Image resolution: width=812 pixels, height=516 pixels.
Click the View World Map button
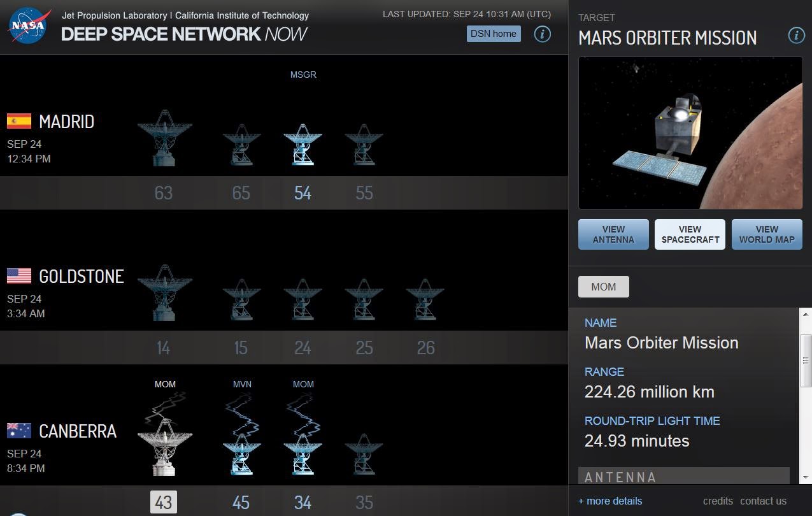(767, 234)
